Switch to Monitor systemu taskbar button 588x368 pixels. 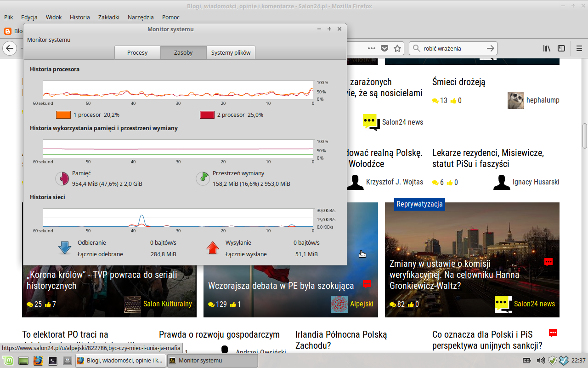coord(212,361)
